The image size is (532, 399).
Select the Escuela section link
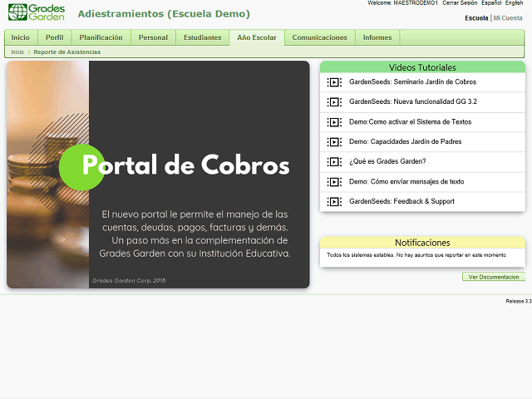click(x=476, y=18)
